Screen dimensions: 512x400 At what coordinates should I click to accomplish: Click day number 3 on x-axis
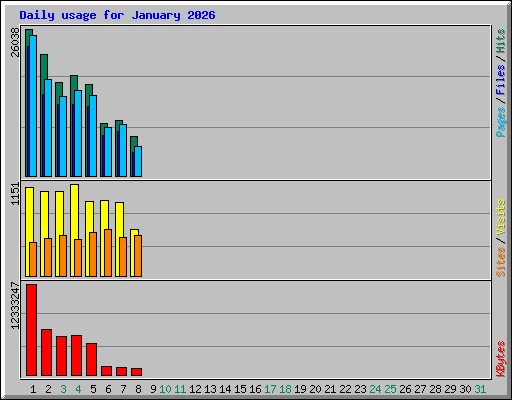[x=63, y=389]
